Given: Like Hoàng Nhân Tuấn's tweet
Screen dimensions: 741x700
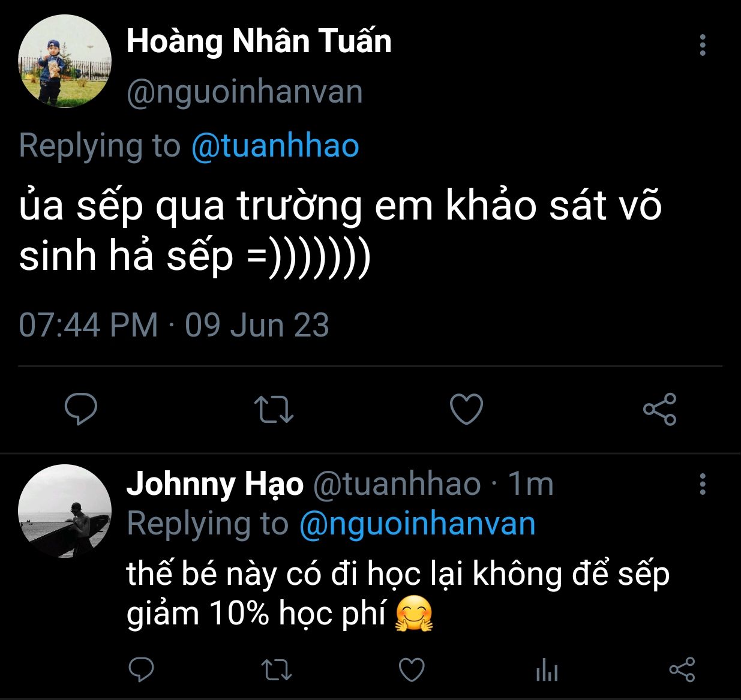Looking at the screenshot, I should 466,409.
